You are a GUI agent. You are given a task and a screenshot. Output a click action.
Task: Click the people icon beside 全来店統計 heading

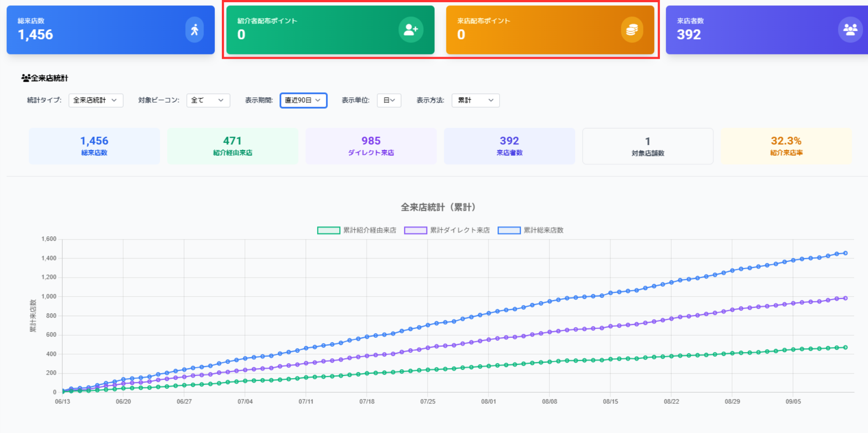(26, 78)
